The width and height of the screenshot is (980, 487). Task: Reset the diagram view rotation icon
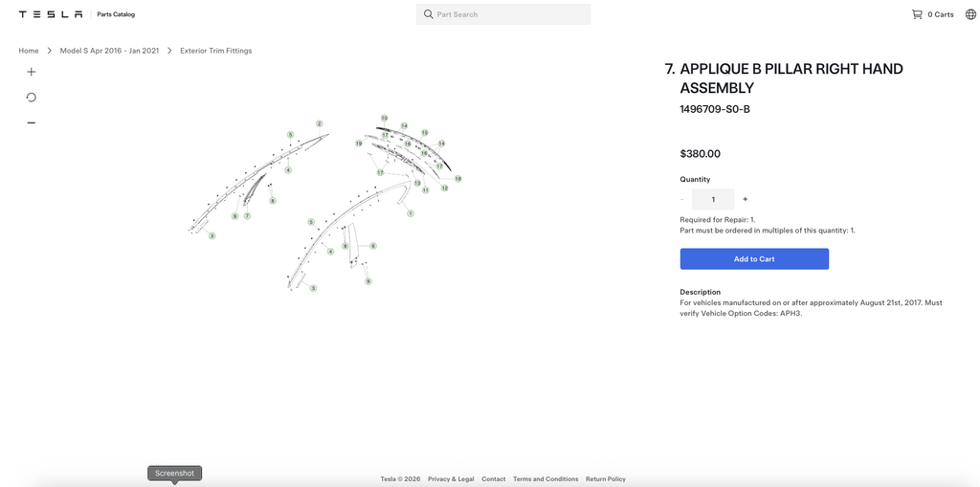click(32, 97)
